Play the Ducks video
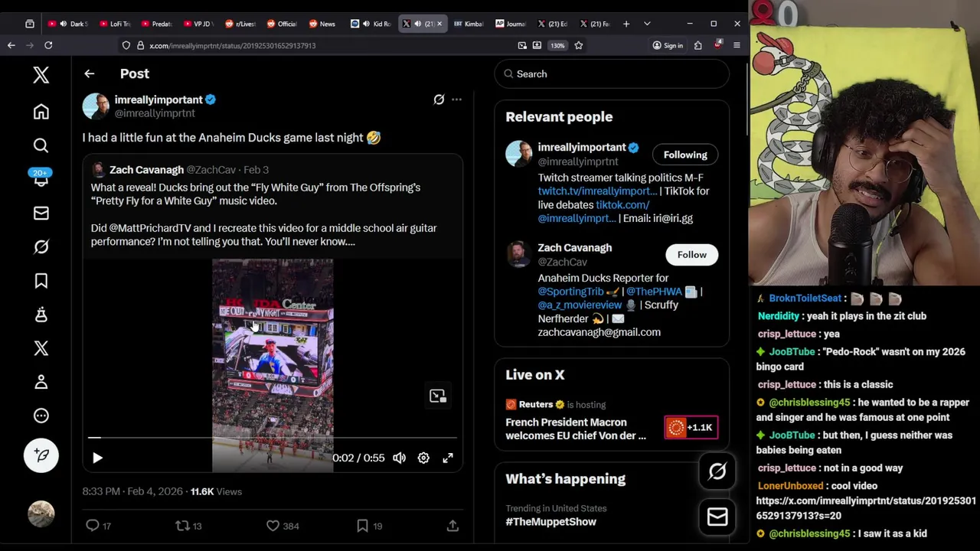 (x=97, y=458)
